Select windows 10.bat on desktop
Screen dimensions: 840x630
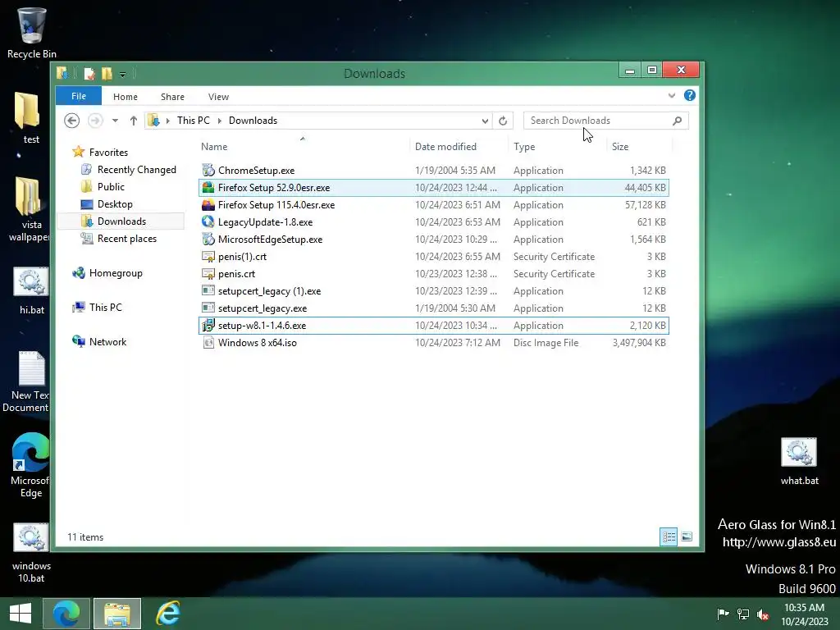pos(30,554)
